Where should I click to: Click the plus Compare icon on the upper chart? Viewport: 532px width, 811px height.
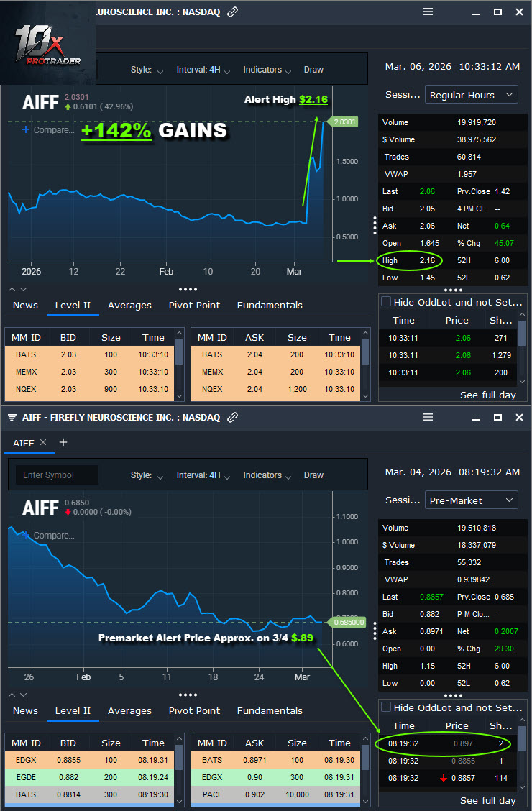tap(26, 130)
